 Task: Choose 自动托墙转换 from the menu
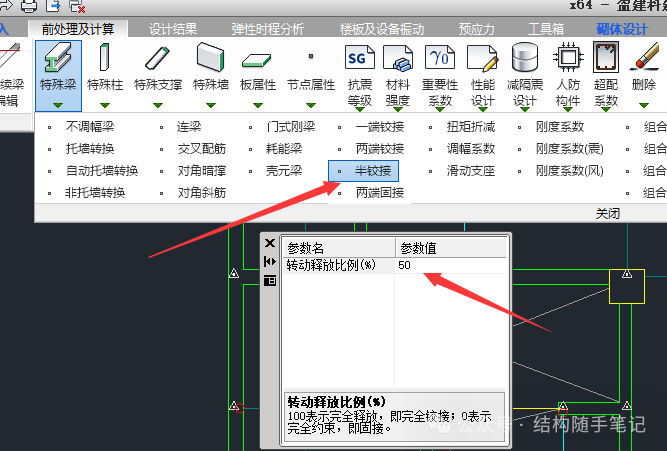point(102,171)
